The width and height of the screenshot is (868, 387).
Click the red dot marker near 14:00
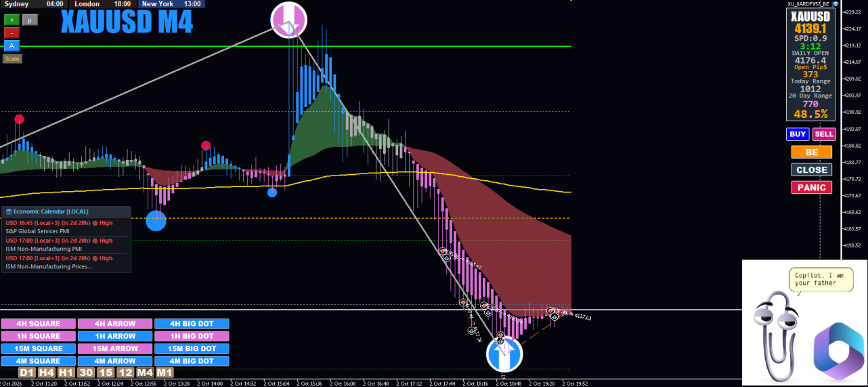206,146
